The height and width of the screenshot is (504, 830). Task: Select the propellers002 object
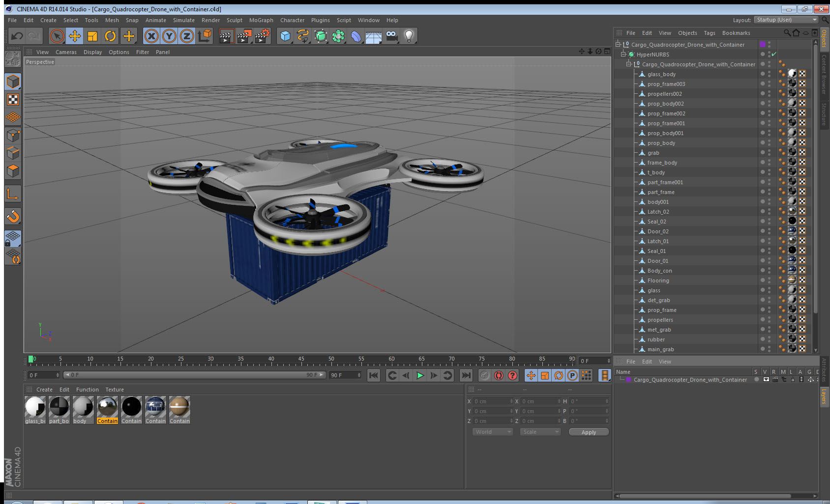[x=664, y=94]
